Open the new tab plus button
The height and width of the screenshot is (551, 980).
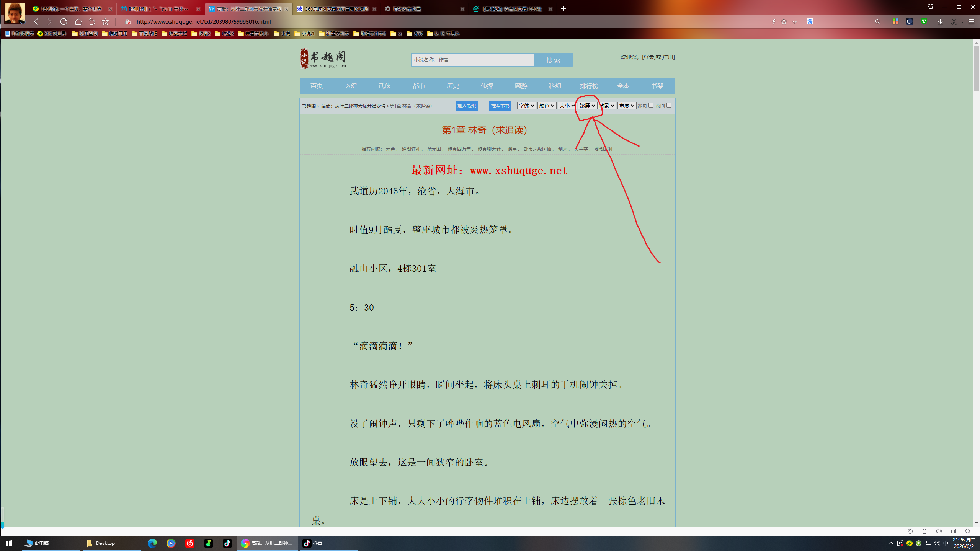(x=563, y=9)
